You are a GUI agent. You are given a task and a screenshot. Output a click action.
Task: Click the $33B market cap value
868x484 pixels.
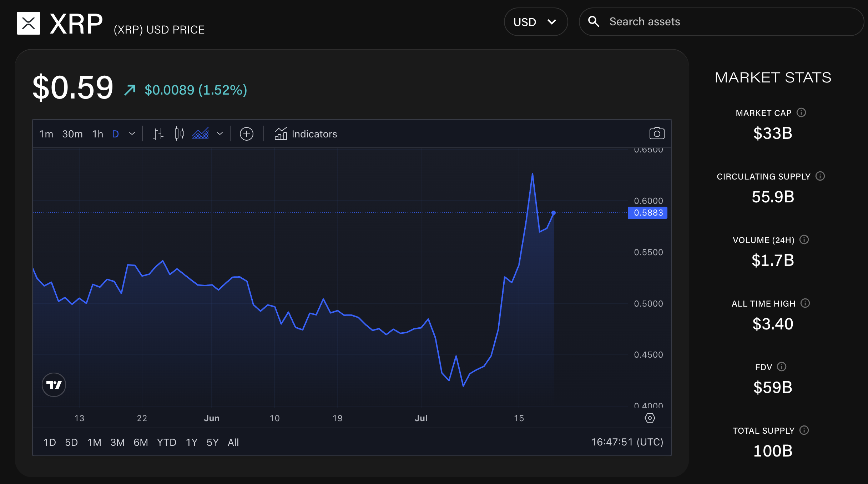pyautogui.click(x=773, y=133)
